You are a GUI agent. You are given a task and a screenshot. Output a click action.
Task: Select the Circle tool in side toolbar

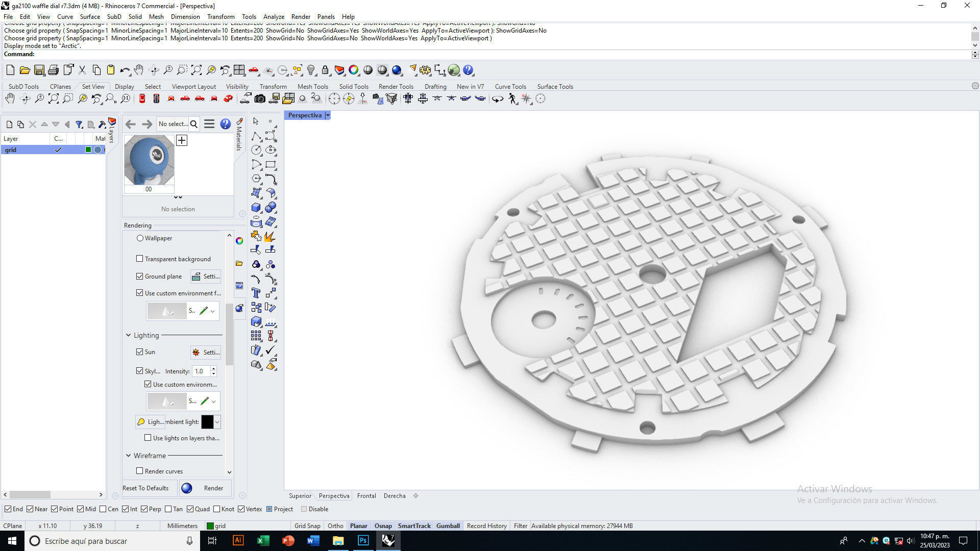(256, 150)
